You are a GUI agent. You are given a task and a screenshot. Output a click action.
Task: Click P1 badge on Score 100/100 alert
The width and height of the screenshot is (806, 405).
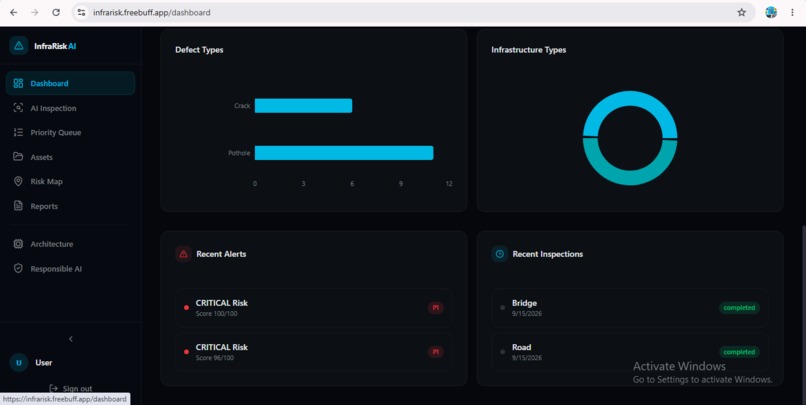click(x=435, y=308)
